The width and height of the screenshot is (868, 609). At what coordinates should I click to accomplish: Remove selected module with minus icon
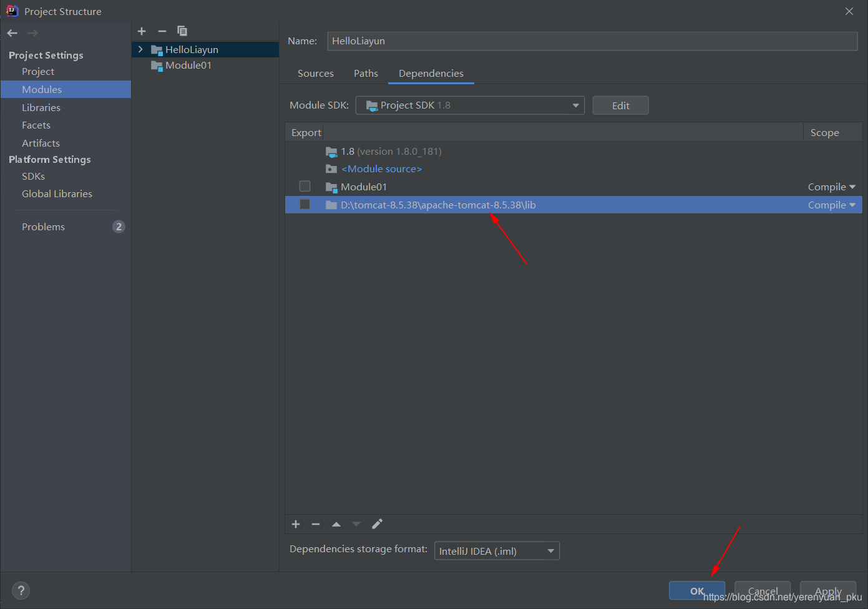click(162, 31)
